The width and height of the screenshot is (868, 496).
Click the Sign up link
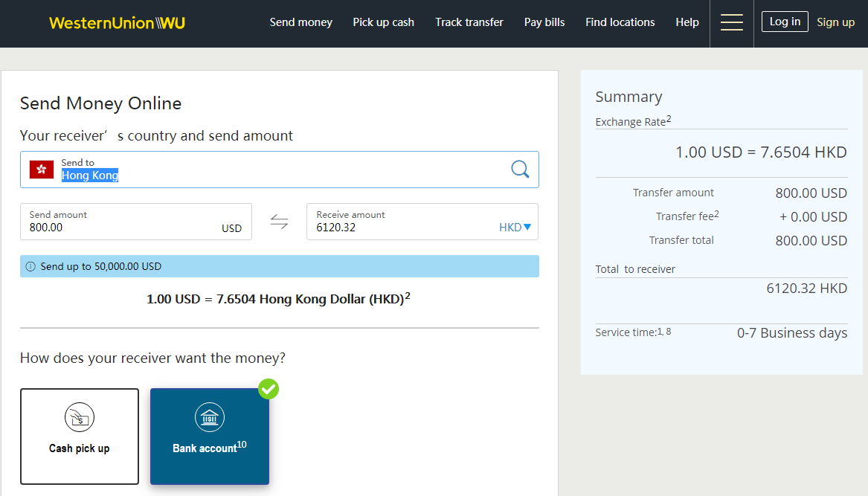click(835, 22)
